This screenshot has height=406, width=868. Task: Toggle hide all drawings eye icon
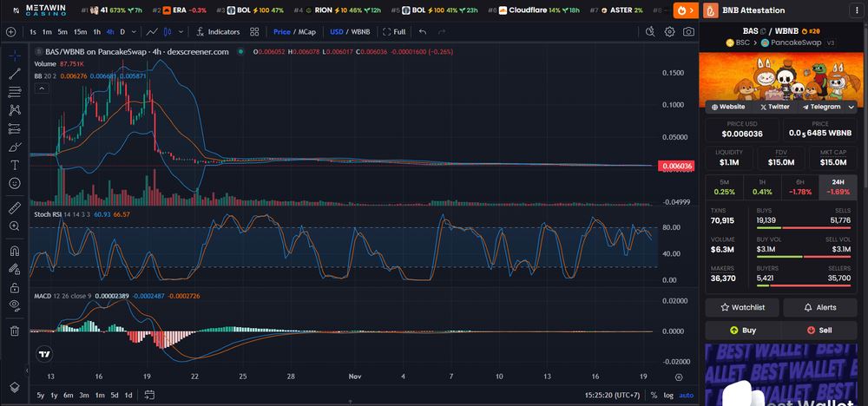click(15, 306)
